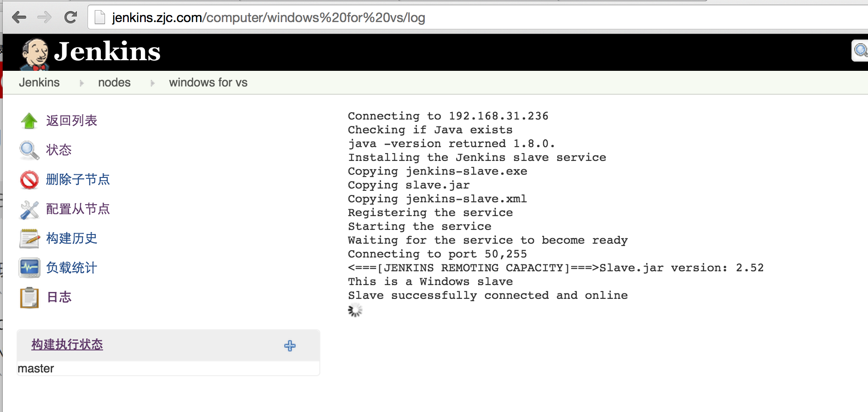This screenshot has width=868, height=412.
Task: Open 状态 page link
Action: click(59, 150)
